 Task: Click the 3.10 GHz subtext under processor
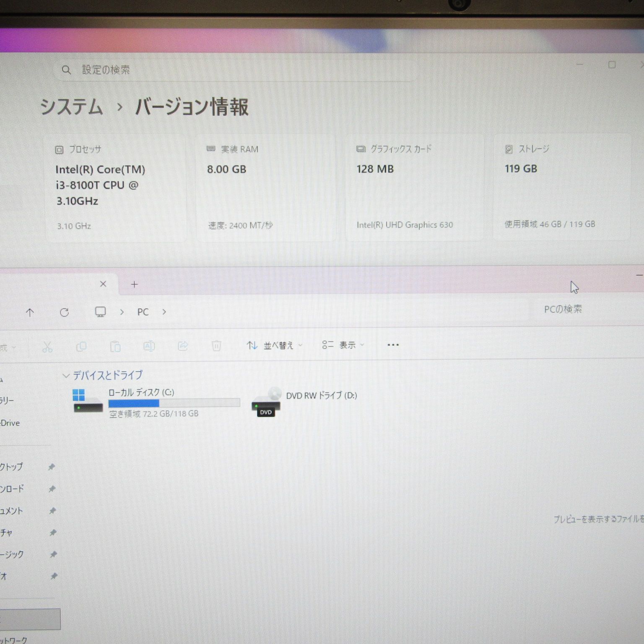(x=74, y=226)
